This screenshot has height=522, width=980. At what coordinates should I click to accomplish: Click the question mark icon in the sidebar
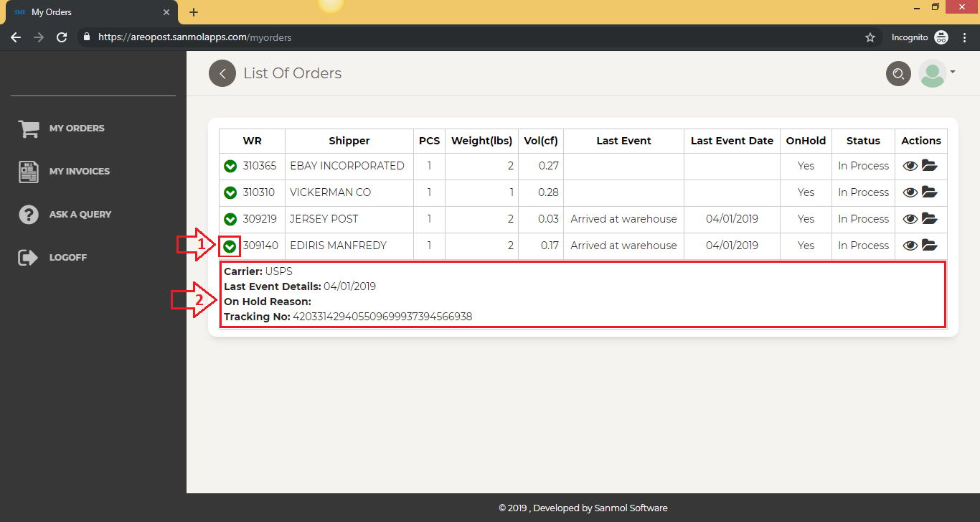coord(29,214)
